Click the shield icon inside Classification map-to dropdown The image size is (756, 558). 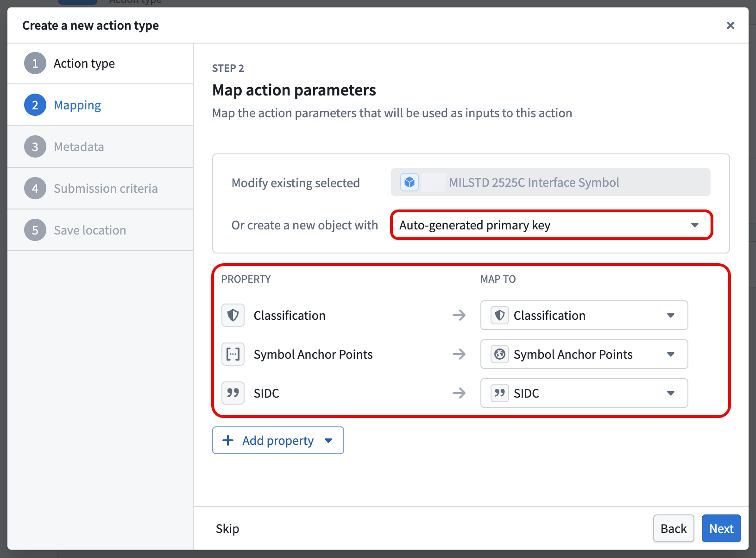pyautogui.click(x=500, y=316)
